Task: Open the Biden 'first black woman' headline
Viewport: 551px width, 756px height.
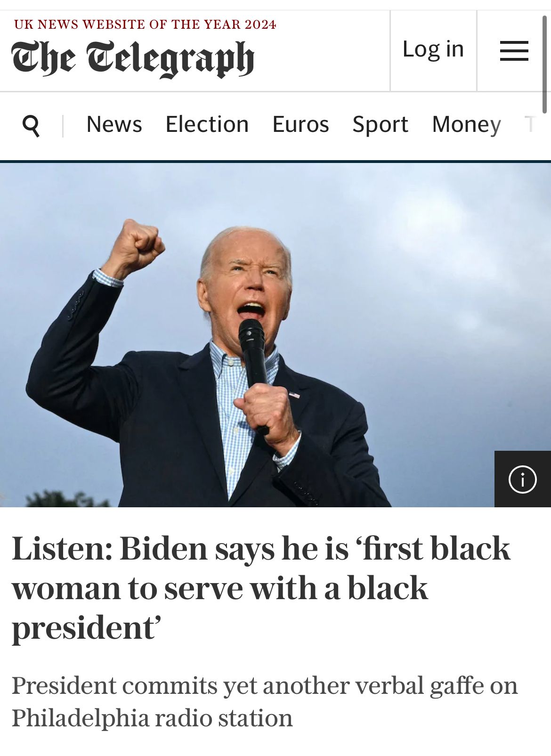Action: [x=261, y=589]
